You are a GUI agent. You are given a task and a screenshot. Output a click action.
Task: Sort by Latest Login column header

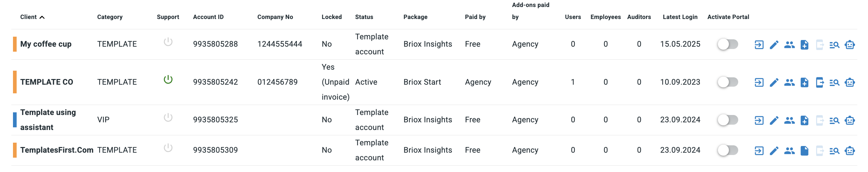click(680, 17)
